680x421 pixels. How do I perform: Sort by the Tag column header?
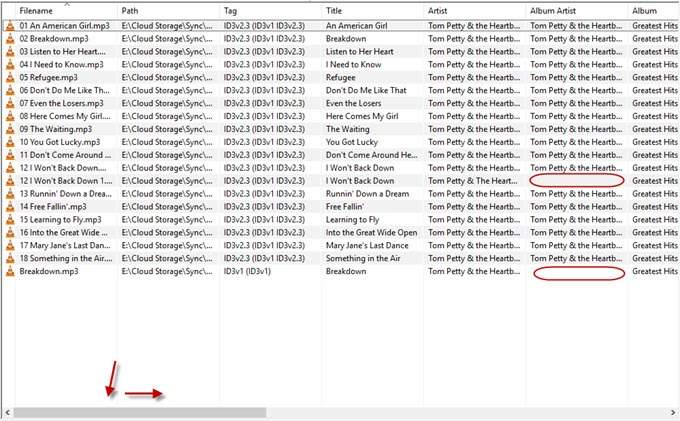(x=271, y=11)
